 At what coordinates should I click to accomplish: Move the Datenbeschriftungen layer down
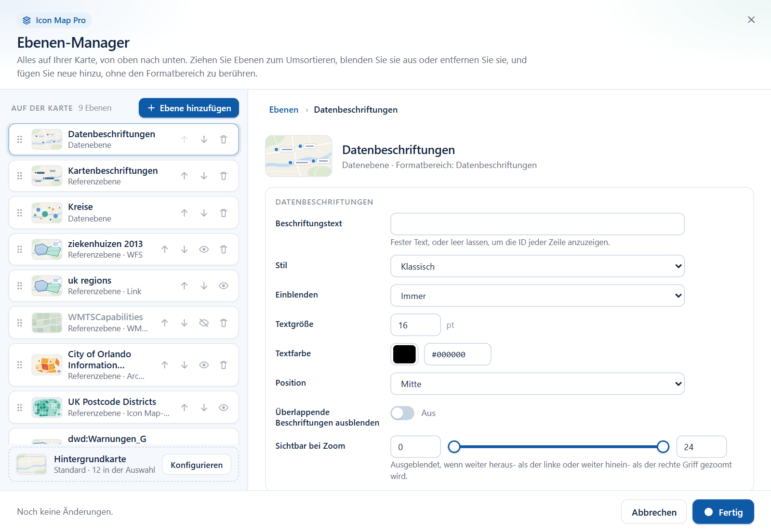pyautogui.click(x=204, y=140)
